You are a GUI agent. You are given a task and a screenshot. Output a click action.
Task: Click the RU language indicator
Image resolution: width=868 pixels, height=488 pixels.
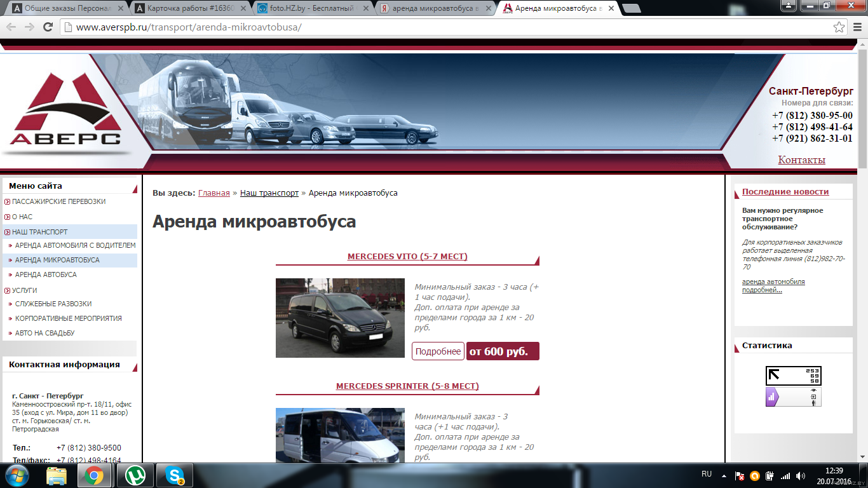pos(707,474)
